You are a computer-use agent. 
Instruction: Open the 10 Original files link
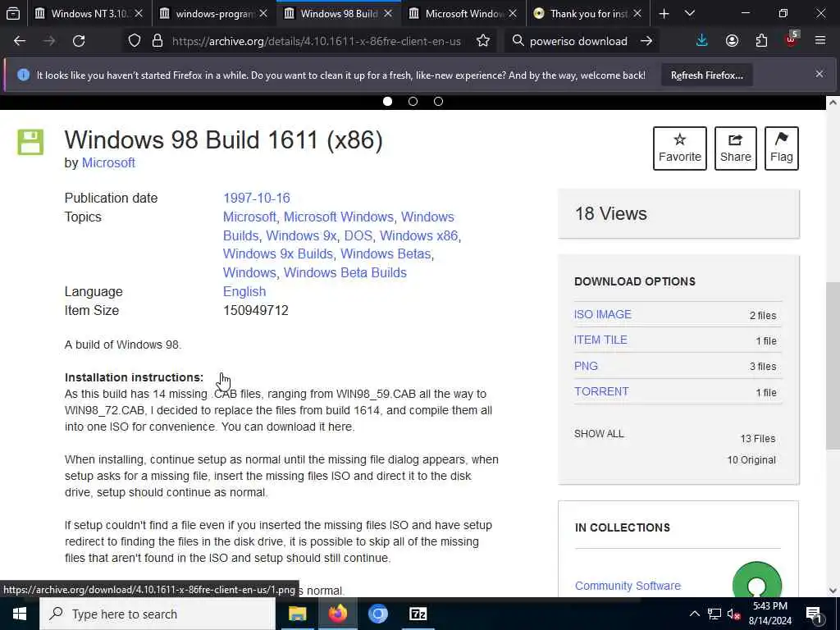point(751,460)
